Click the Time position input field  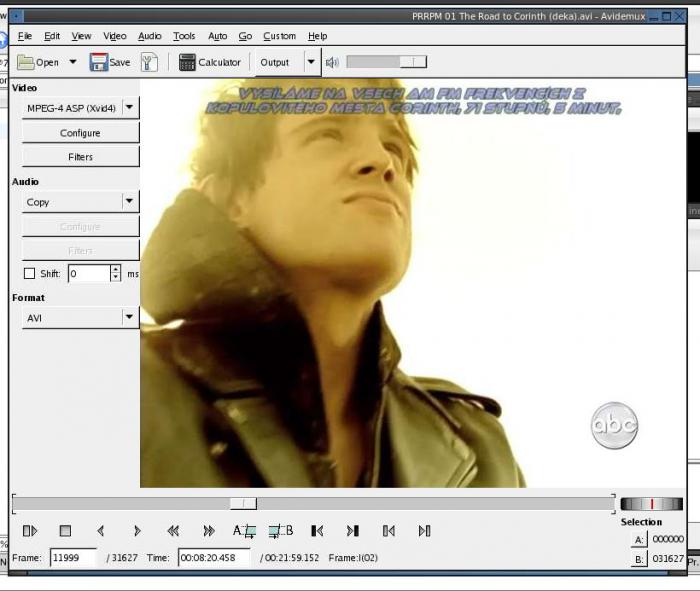(214, 558)
